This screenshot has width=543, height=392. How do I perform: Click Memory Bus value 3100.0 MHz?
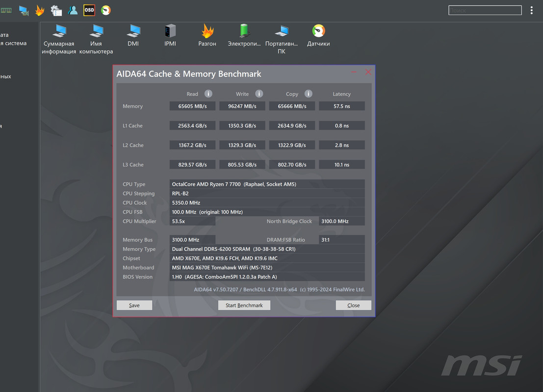(x=193, y=240)
